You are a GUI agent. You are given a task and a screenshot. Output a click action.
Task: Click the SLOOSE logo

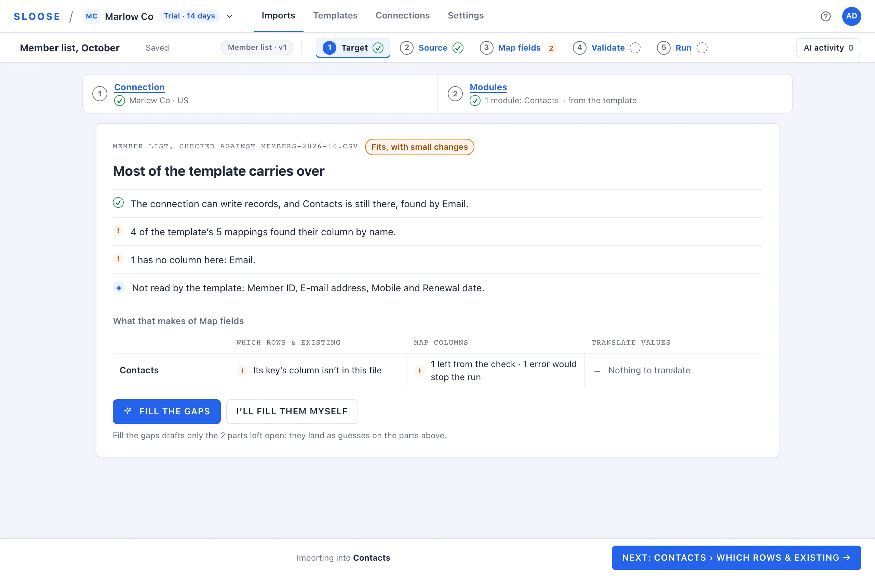[x=37, y=16]
